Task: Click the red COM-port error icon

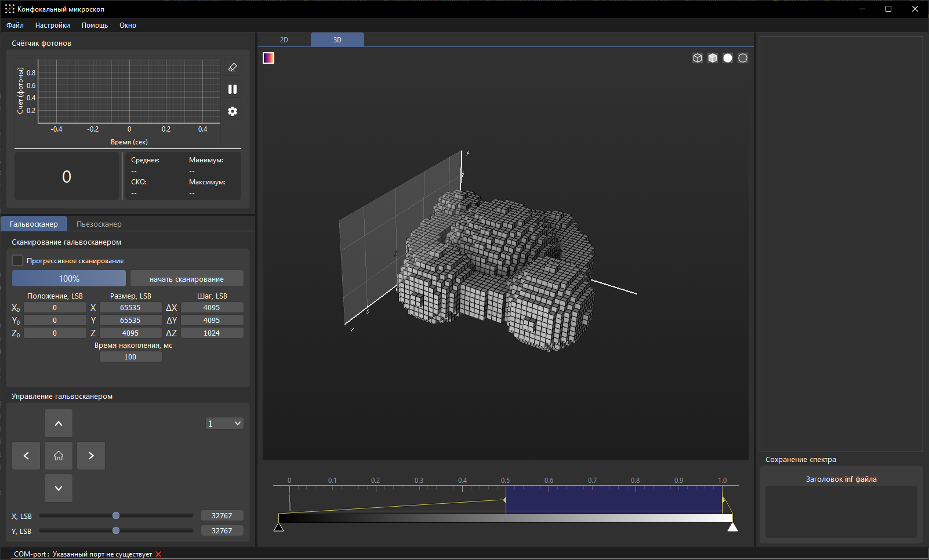Action: coord(158,554)
